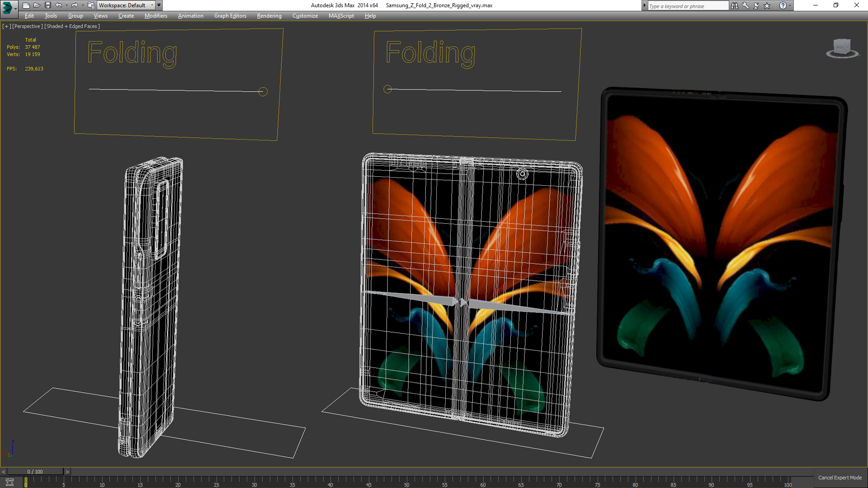Viewport: 868px width, 488px height.
Task: Open a file with the Open folder icon
Action: 37,5
